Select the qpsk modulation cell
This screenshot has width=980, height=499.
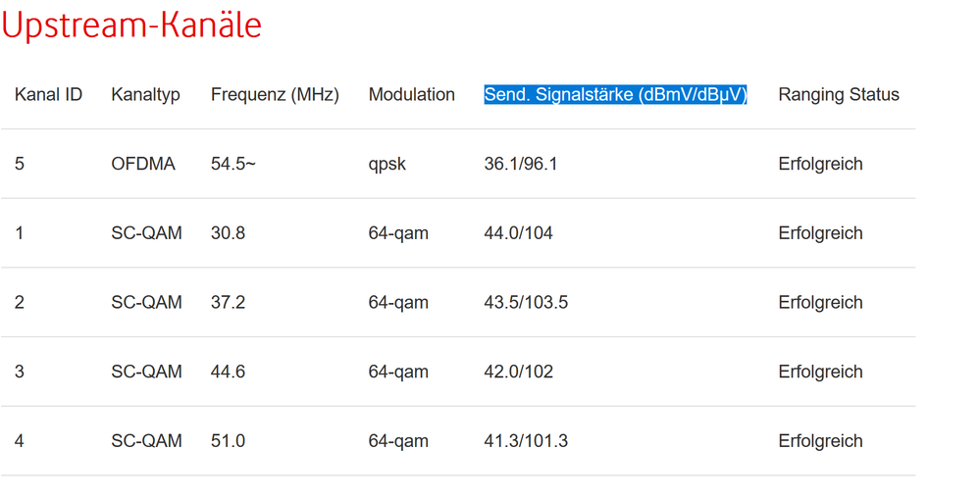[x=387, y=164]
